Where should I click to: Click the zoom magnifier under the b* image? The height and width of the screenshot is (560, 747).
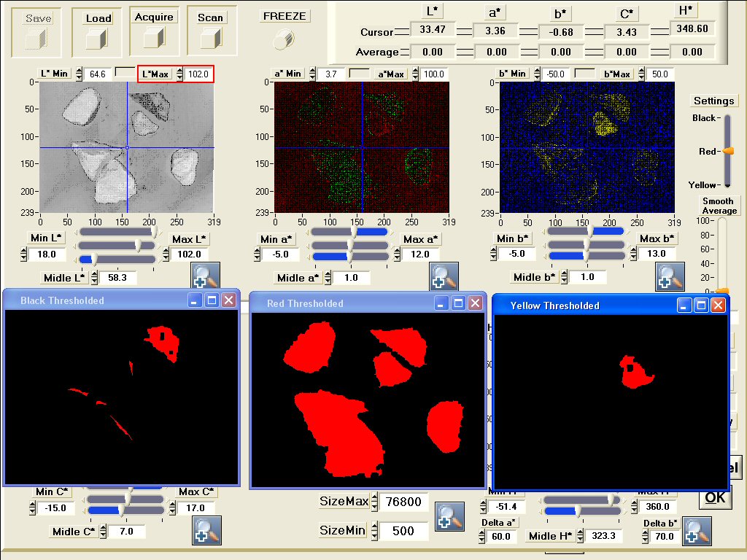pos(669,276)
